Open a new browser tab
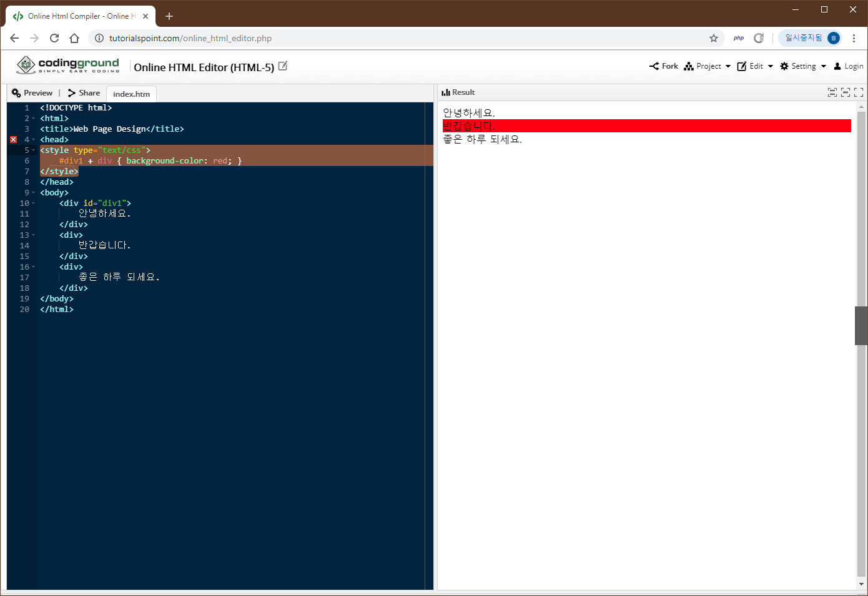This screenshot has height=596, width=868. 169,16
